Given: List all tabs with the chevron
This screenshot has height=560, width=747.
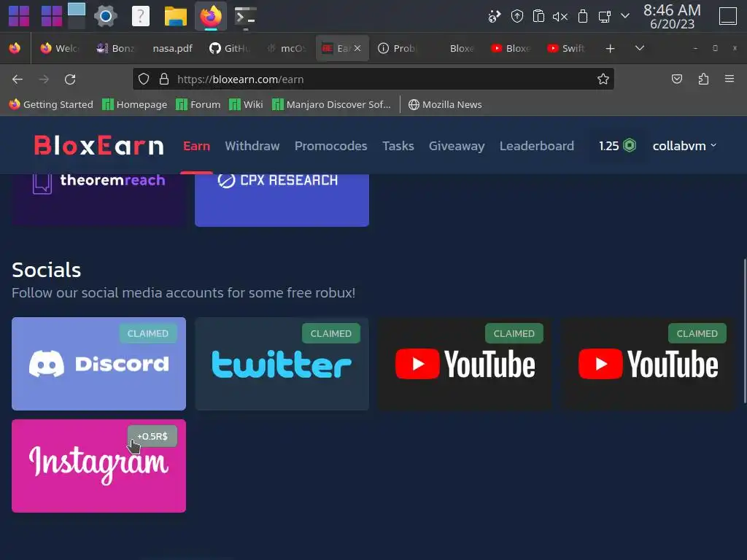Looking at the screenshot, I should pyautogui.click(x=640, y=48).
